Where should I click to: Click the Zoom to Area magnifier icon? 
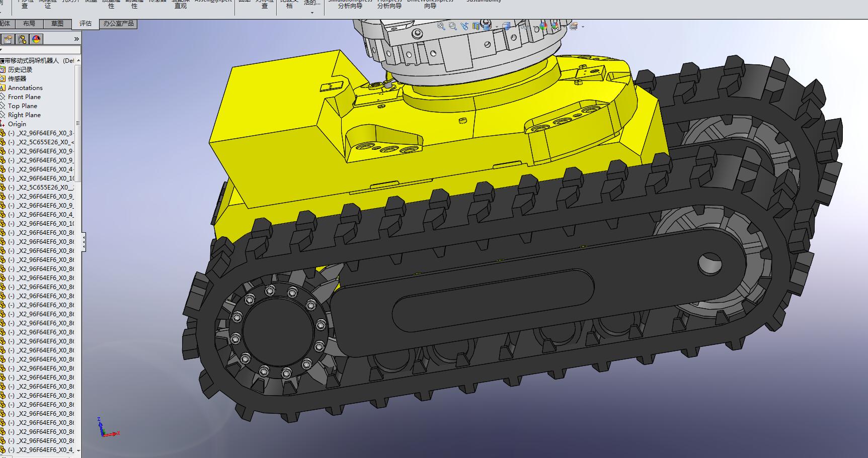tap(453, 26)
